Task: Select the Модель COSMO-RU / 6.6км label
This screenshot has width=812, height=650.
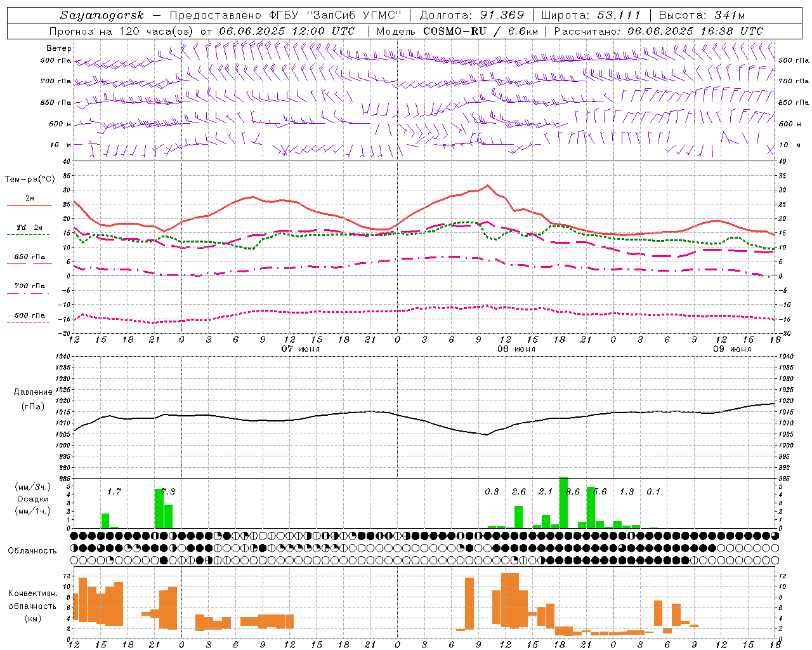Action: click(457, 31)
